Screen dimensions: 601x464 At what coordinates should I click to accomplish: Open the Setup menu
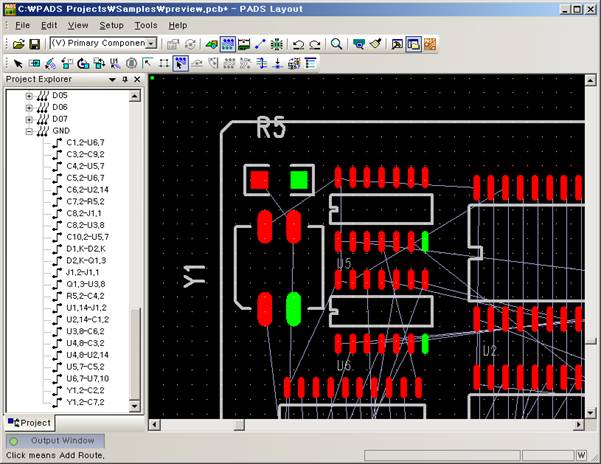point(112,25)
